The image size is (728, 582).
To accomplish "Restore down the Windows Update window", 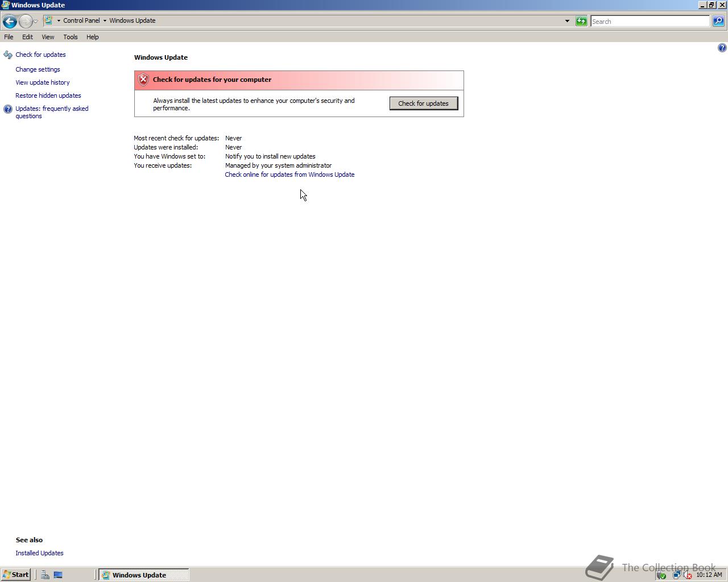I will [x=712, y=5].
